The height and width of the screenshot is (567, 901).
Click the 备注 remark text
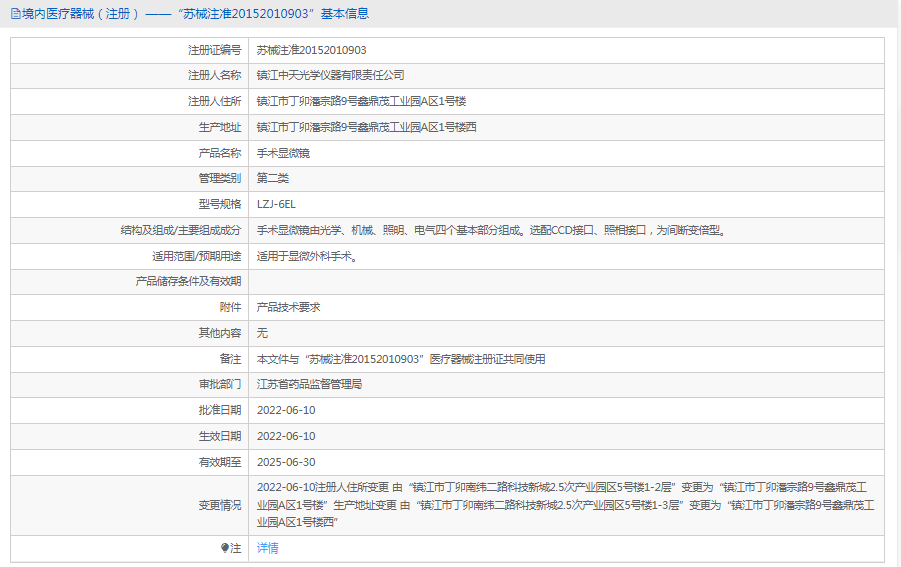coord(401,359)
